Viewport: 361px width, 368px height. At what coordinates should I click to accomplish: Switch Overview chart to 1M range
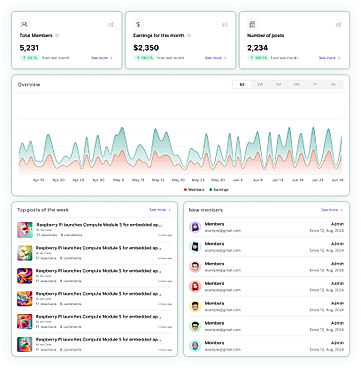coord(278,85)
